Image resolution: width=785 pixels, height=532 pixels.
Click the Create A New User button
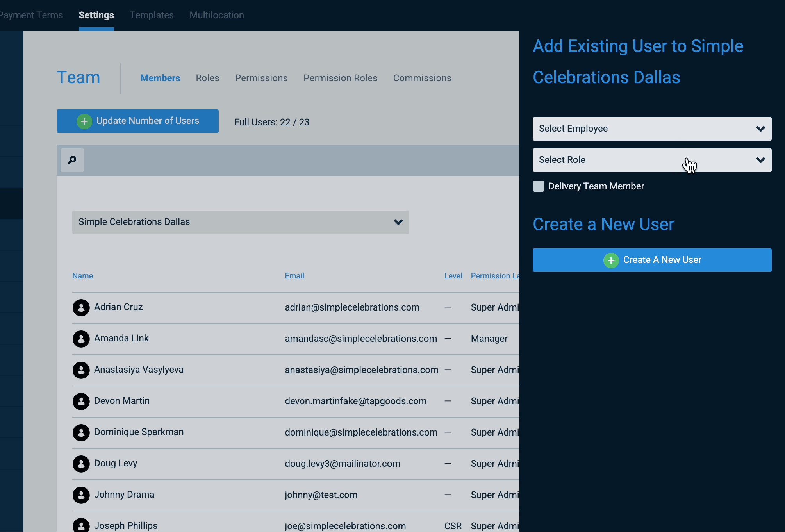tap(652, 260)
